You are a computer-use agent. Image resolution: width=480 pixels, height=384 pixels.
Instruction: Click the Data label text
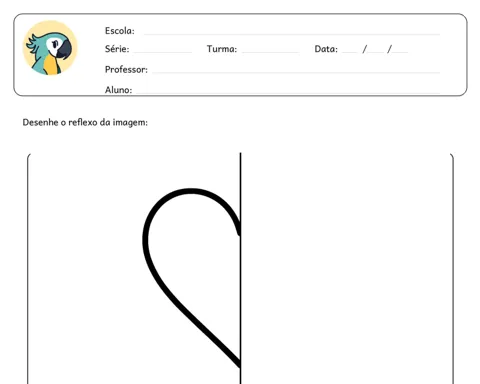(x=326, y=49)
